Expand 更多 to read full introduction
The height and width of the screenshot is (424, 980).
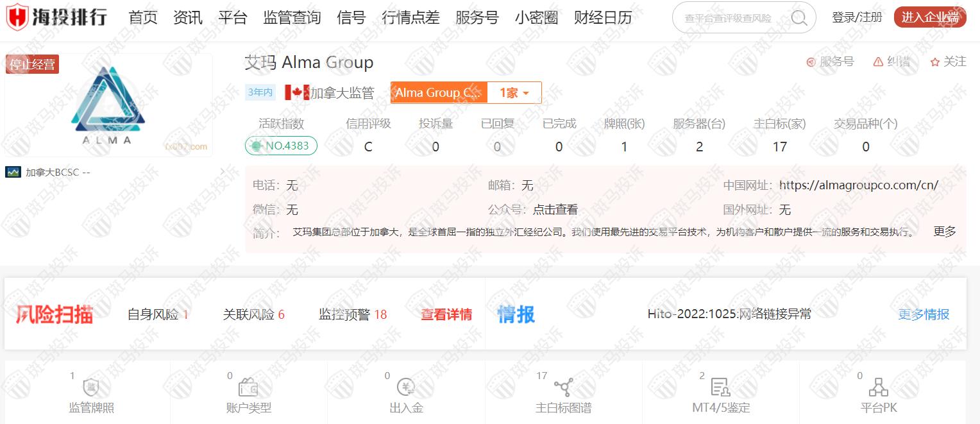944,232
